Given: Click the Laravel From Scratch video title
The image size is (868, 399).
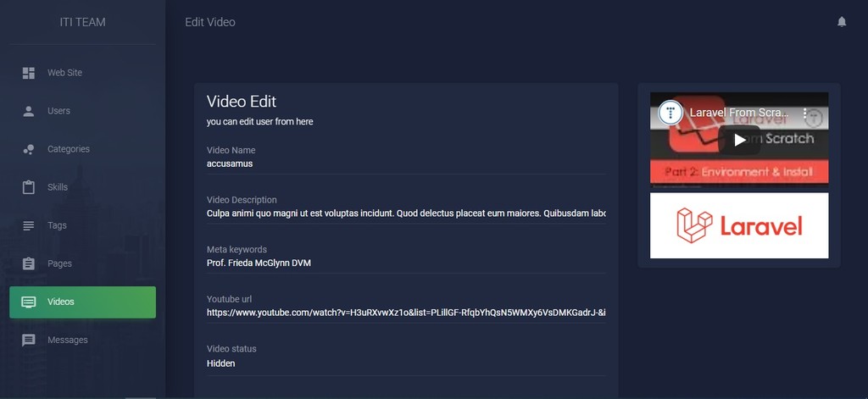Looking at the screenshot, I should point(741,113).
